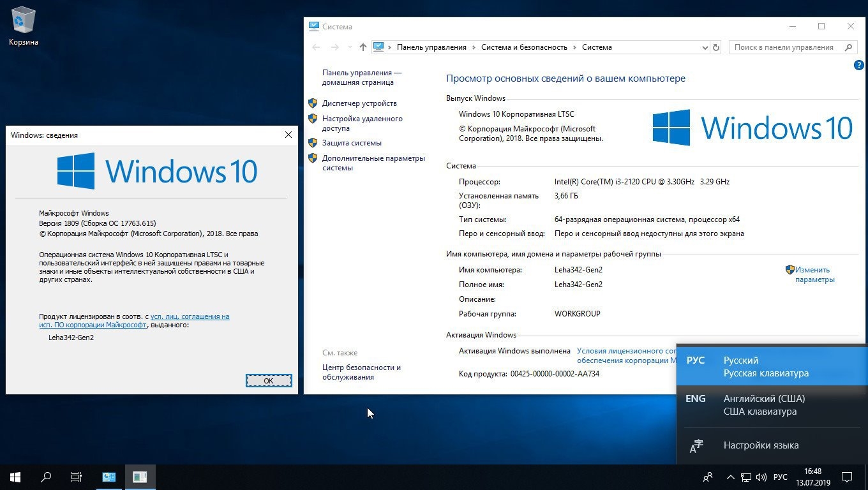Select the Система breadcrumb segment
The height and width of the screenshot is (490, 868).
tap(597, 47)
